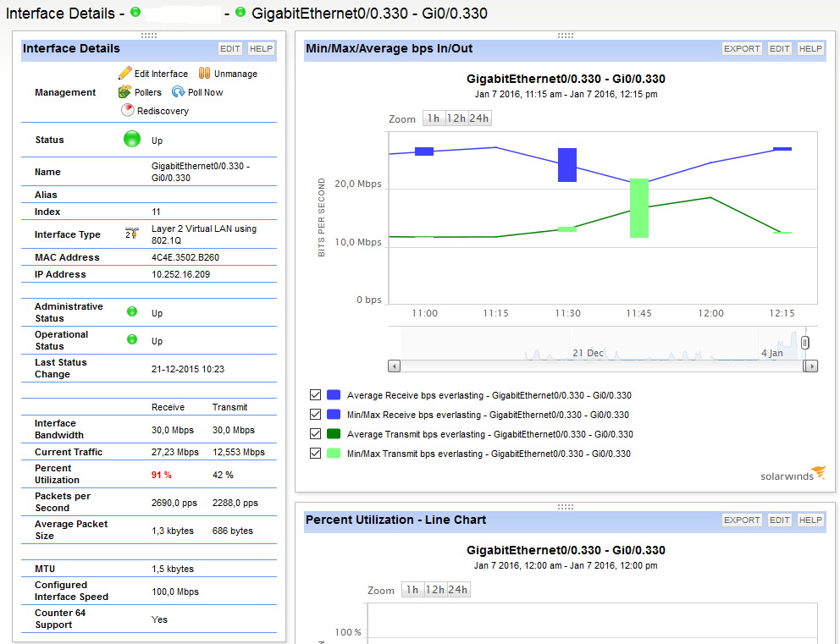
Task: Click the Edit Interface pencil icon
Action: 124,74
